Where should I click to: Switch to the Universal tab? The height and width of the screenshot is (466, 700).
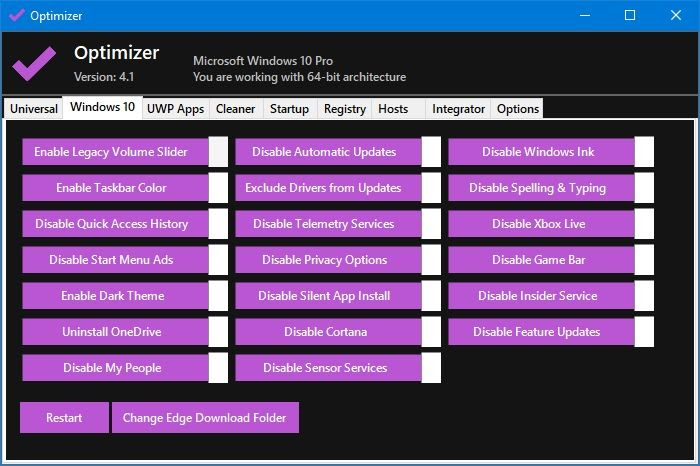click(33, 109)
